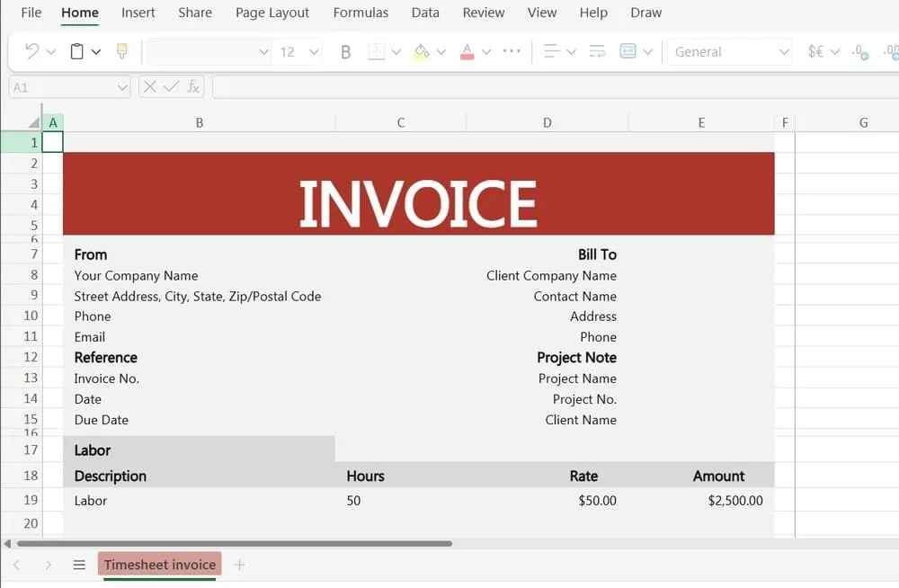Expand the border style options
Image resolution: width=899 pixels, height=588 pixels.
click(x=396, y=51)
